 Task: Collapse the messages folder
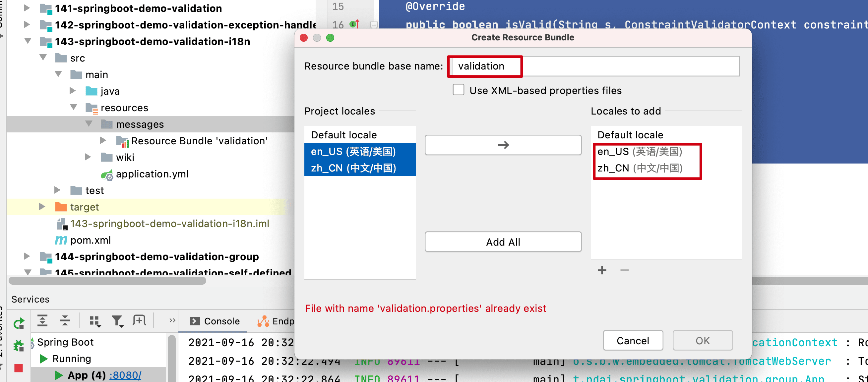click(x=89, y=124)
